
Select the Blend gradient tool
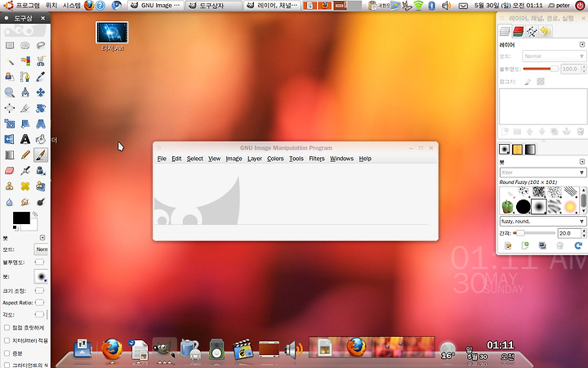pos(9,155)
